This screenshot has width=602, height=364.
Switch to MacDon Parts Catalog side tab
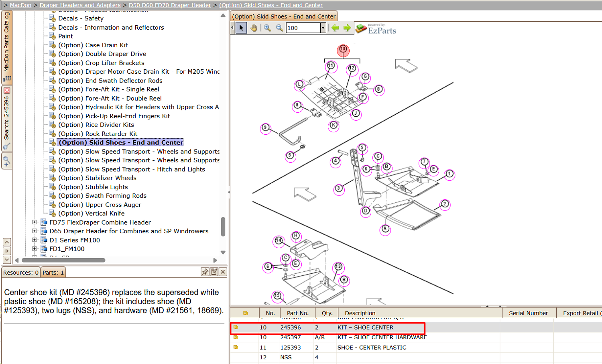(x=7, y=47)
